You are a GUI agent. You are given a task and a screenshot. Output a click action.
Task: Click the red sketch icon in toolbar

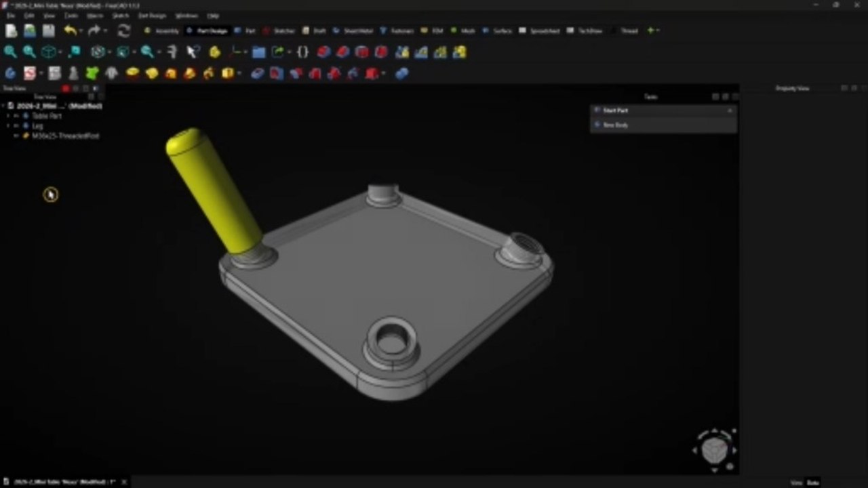click(x=30, y=73)
